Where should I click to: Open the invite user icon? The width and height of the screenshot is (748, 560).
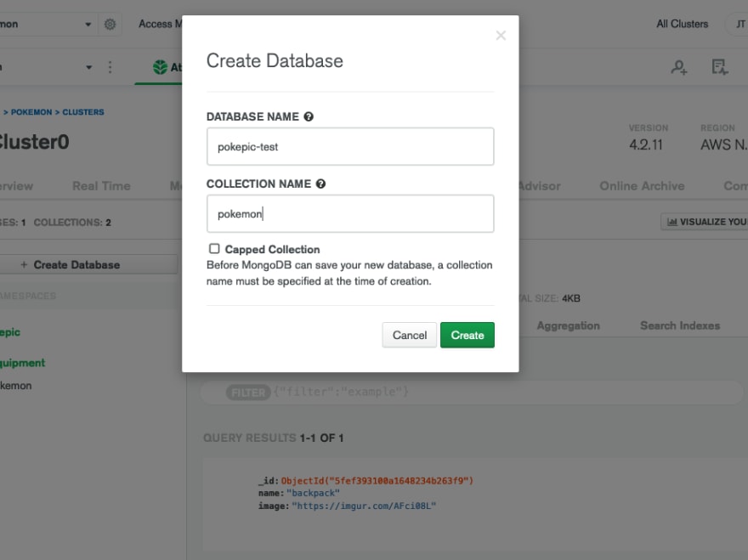tap(679, 67)
